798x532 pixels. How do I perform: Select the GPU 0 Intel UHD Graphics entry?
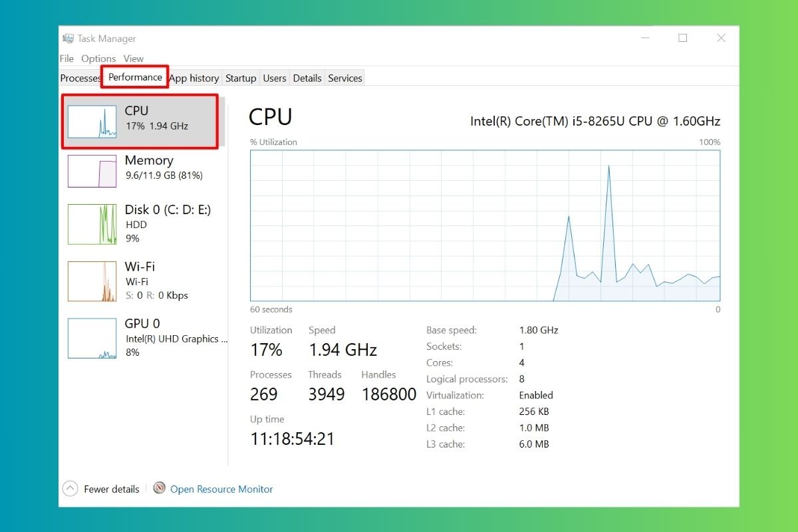point(144,338)
